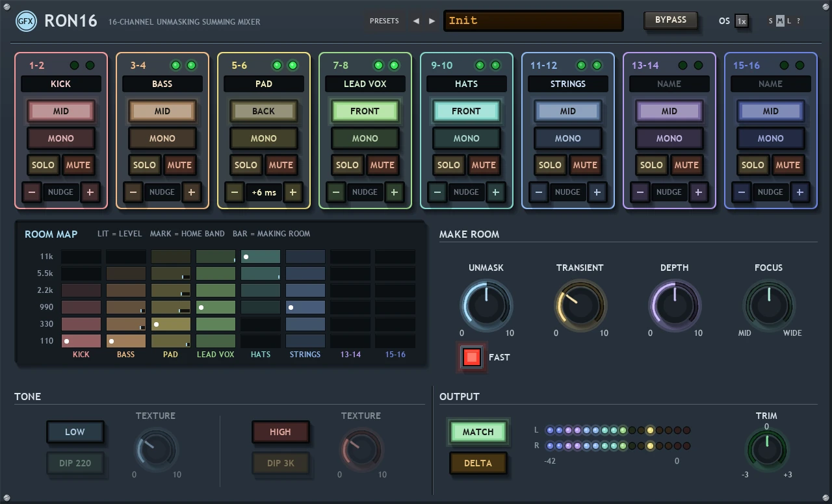
Task: Toggle MONO on LEAD VOX channel
Action: coord(365,138)
